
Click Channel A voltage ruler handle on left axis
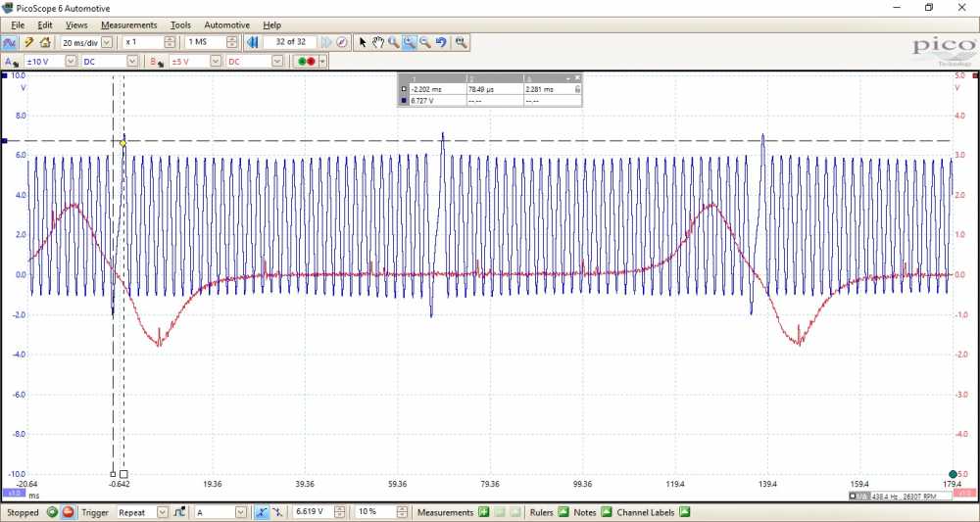[4, 141]
